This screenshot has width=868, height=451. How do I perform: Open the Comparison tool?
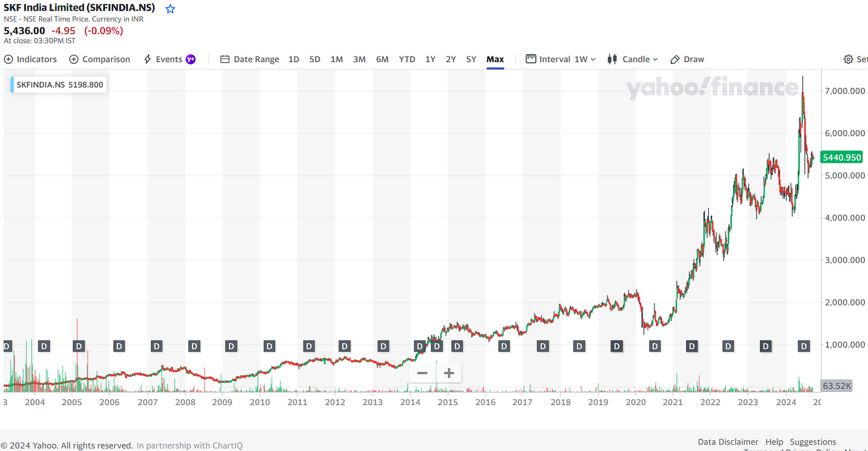(100, 59)
